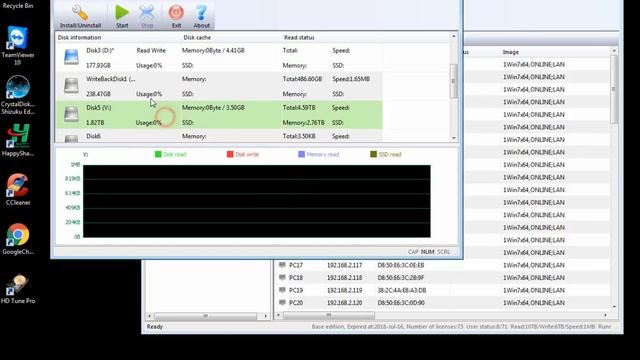Viewport: 640px width, 360px height.
Task: Click the left tree pane scroll left arrow
Action: click(149, 316)
